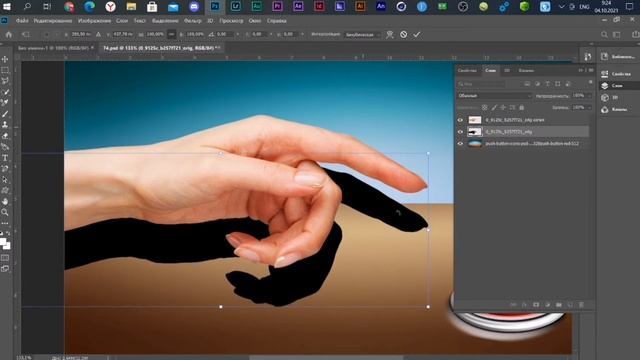Swap foreground and background colors

pyautogui.click(x=8, y=233)
